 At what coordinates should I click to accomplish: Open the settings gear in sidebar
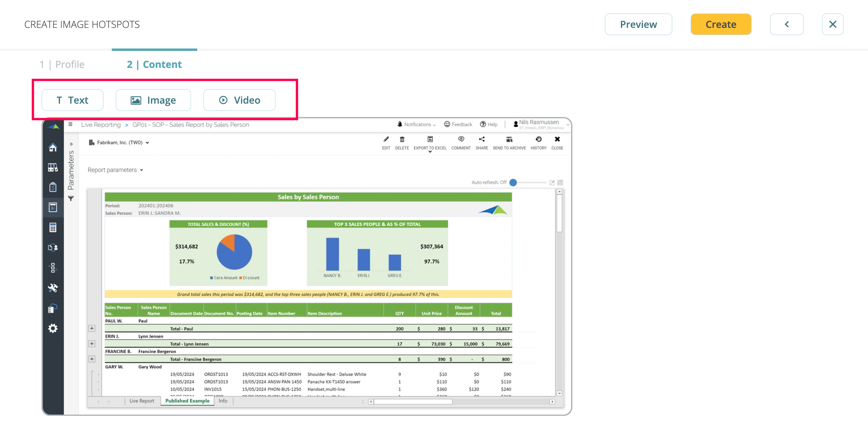coord(53,329)
